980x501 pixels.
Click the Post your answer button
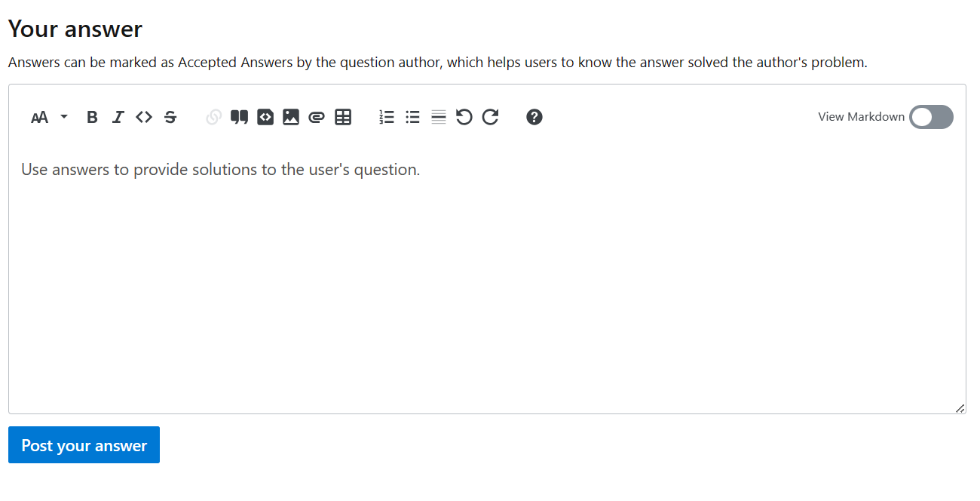tap(84, 444)
